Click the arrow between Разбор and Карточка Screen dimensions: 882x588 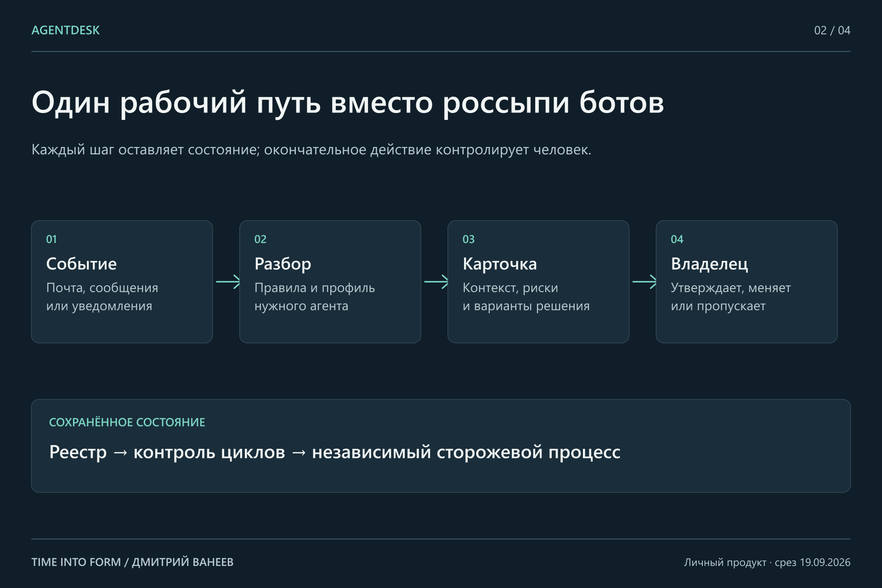[x=436, y=282]
